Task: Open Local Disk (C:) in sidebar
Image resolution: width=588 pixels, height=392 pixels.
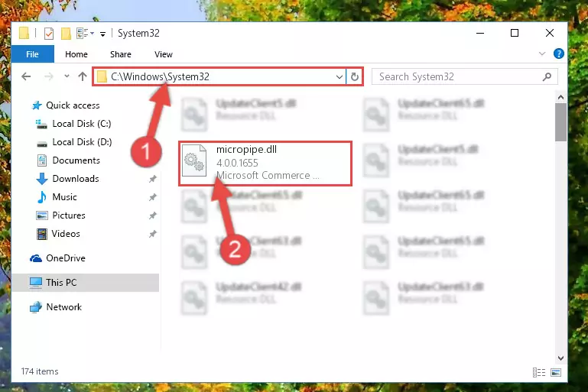Action: pos(81,124)
